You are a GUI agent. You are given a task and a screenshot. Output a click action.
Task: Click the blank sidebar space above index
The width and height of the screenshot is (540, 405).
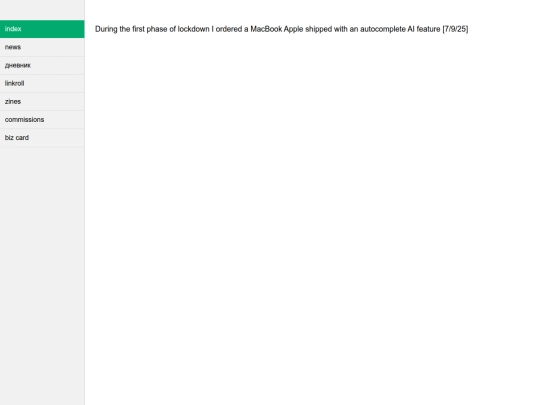click(x=42, y=10)
